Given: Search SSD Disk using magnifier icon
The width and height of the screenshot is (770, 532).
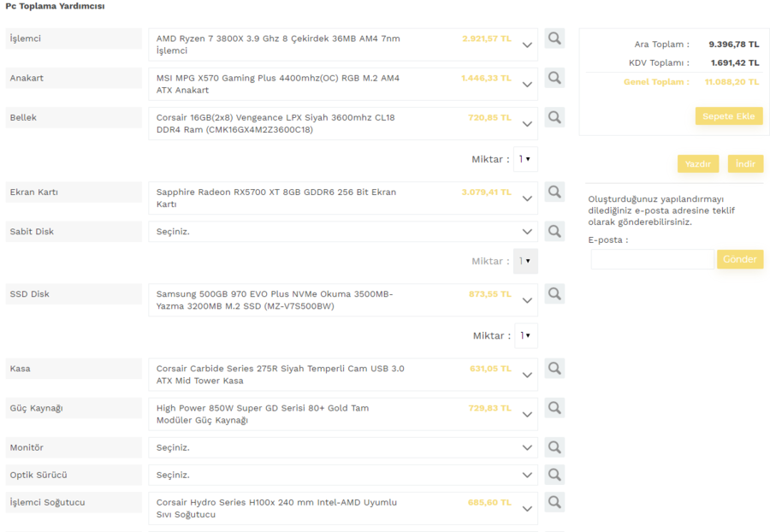Looking at the screenshot, I should tap(554, 293).
